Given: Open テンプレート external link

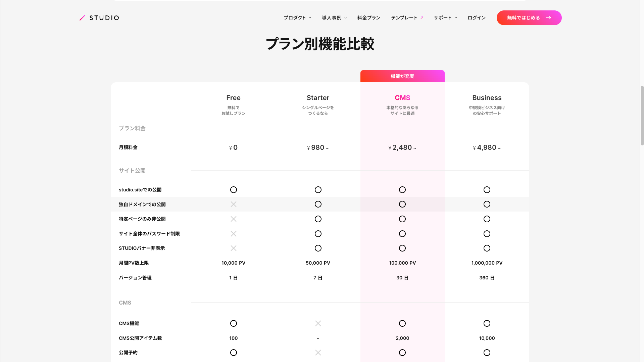Looking at the screenshot, I should point(407,18).
